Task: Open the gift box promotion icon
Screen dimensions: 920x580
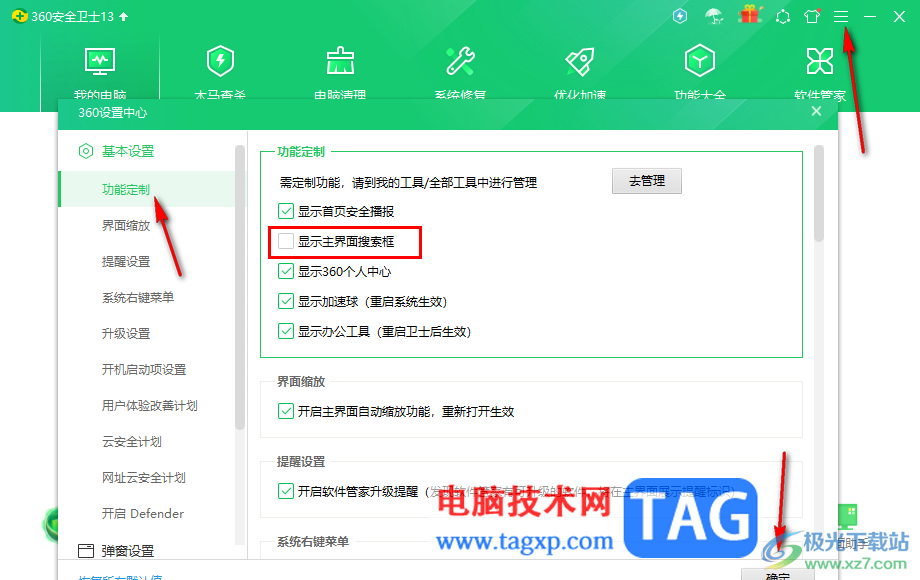Action: (x=750, y=16)
